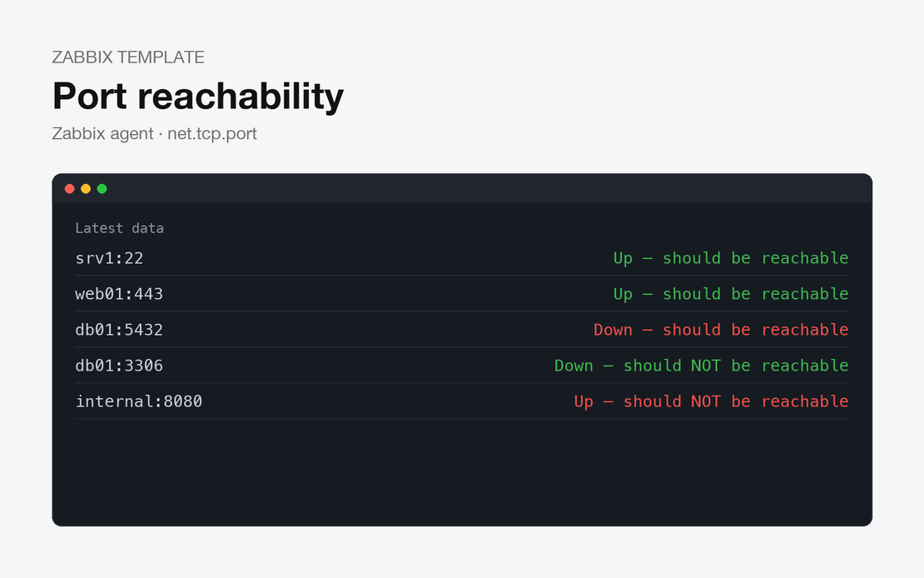This screenshot has height=578, width=924.
Task: Click the web01:443 status 'Up — should be reachable'
Action: pos(731,294)
